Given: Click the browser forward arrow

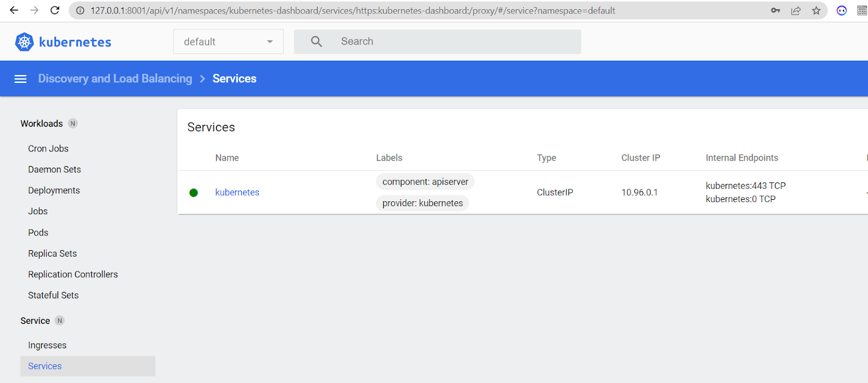Looking at the screenshot, I should (34, 10).
